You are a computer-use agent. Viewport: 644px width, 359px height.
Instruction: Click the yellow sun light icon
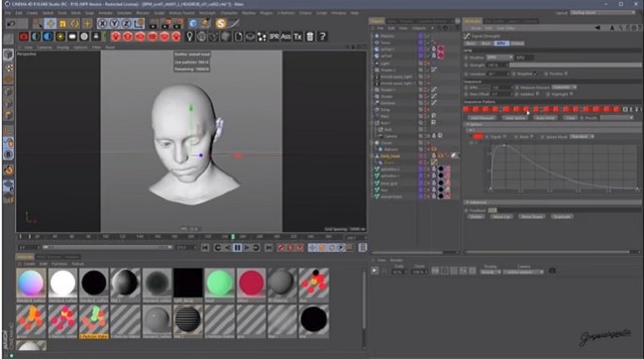(60, 37)
